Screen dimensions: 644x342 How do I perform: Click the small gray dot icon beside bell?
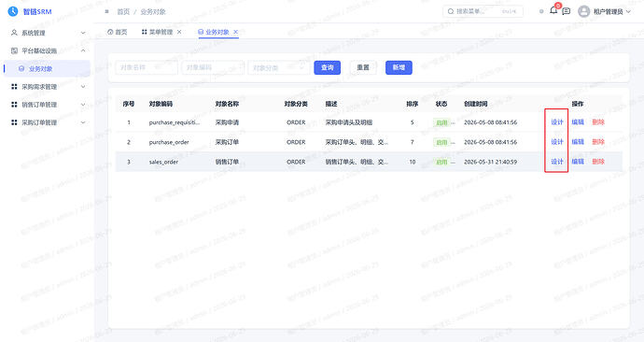click(x=541, y=11)
